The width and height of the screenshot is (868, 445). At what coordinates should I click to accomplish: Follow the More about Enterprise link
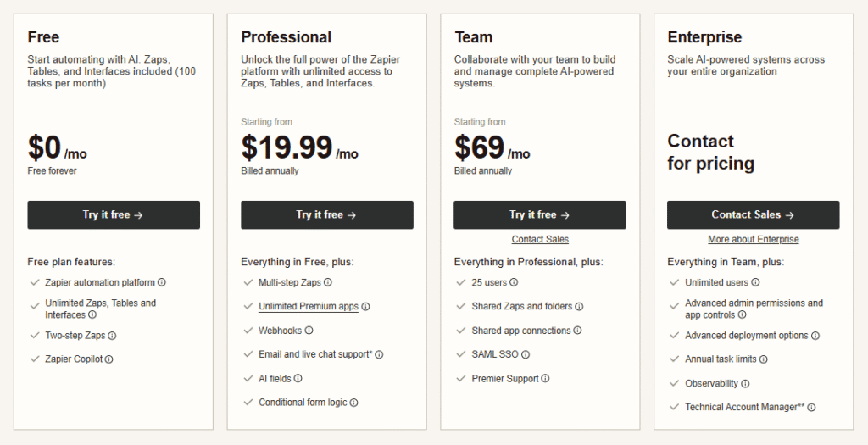coord(754,240)
